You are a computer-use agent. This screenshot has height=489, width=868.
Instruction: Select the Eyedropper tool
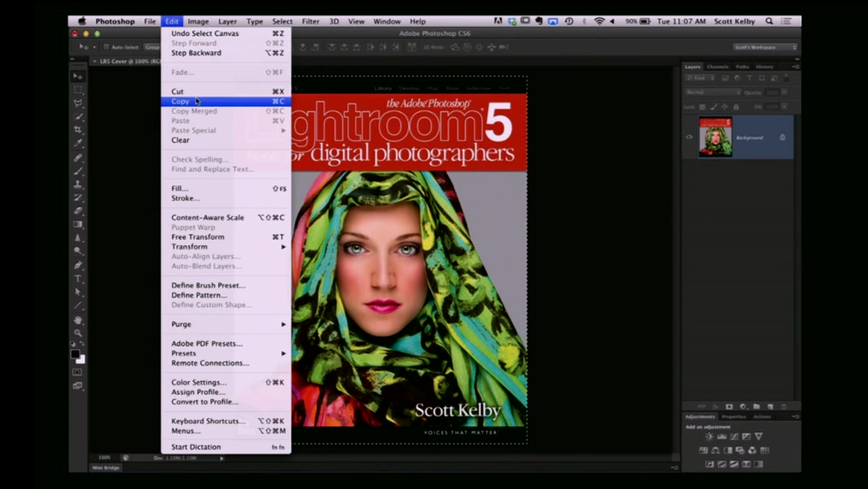tap(77, 144)
